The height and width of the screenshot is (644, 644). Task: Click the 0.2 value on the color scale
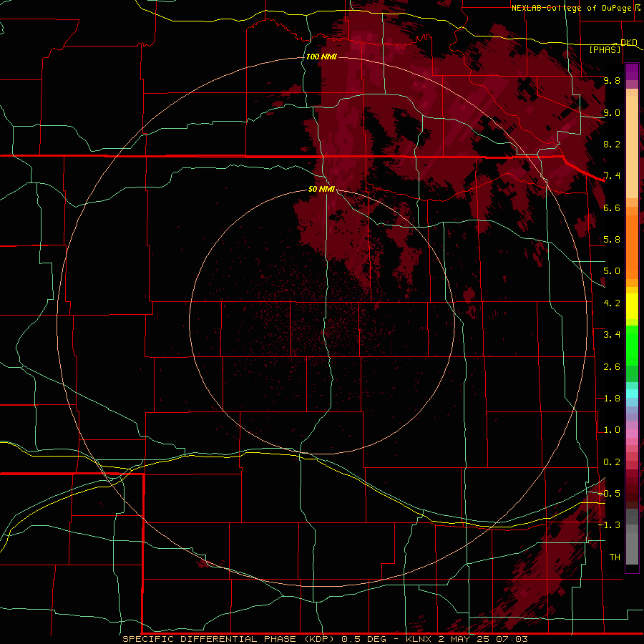tap(612, 462)
